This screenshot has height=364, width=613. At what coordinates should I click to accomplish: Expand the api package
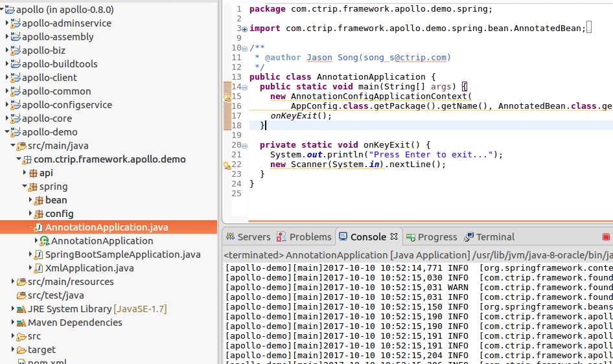[x=25, y=173]
